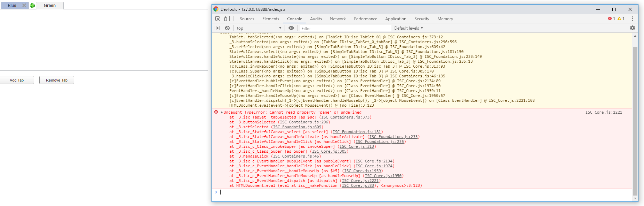The image size is (644, 206).
Task: Toggle the device toolbar icon
Action: [227, 19]
